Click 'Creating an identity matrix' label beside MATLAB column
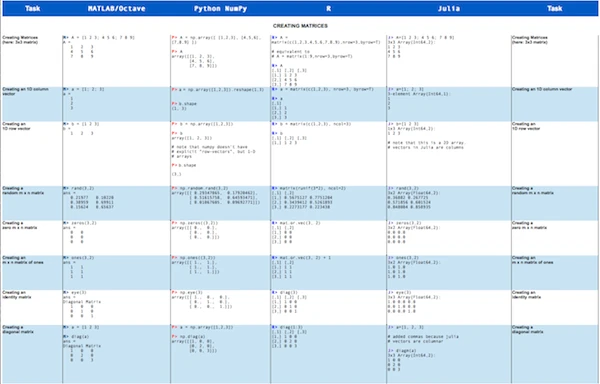The height and width of the screenshot is (384, 600). (16, 295)
